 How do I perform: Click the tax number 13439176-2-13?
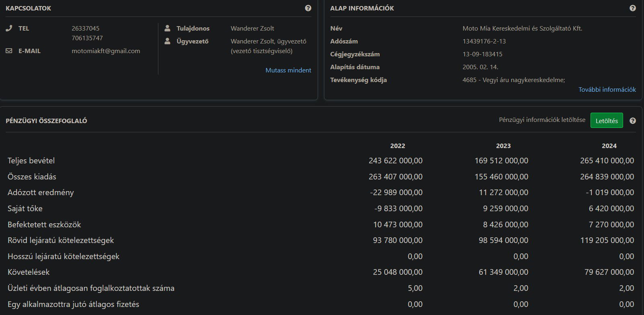[x=484, y=41]
